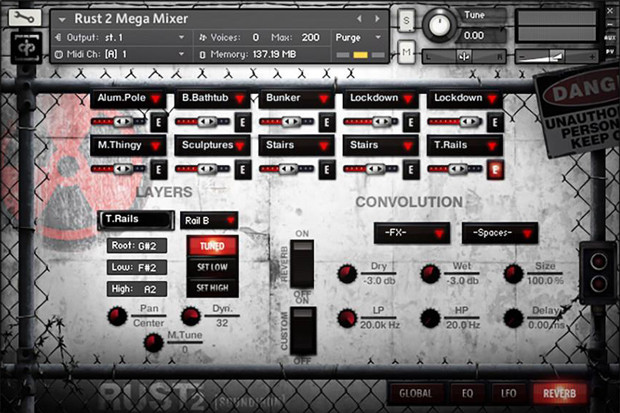The image size is (620, 413).
Task: Click the Max voices 200 value
Action: click(x=311, y=38)
